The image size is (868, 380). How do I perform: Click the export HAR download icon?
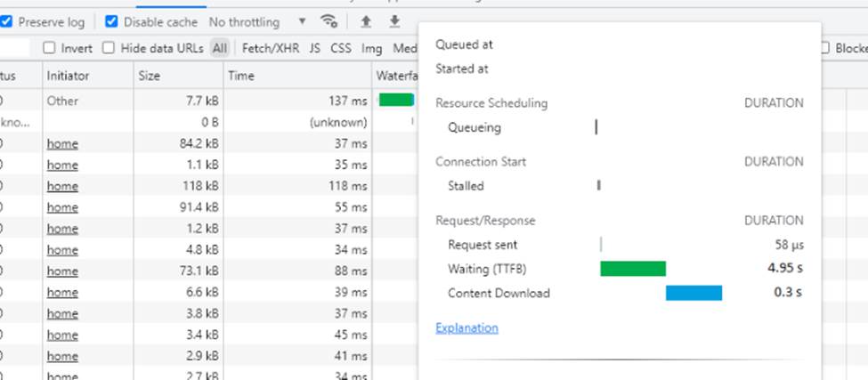(394, 21)
